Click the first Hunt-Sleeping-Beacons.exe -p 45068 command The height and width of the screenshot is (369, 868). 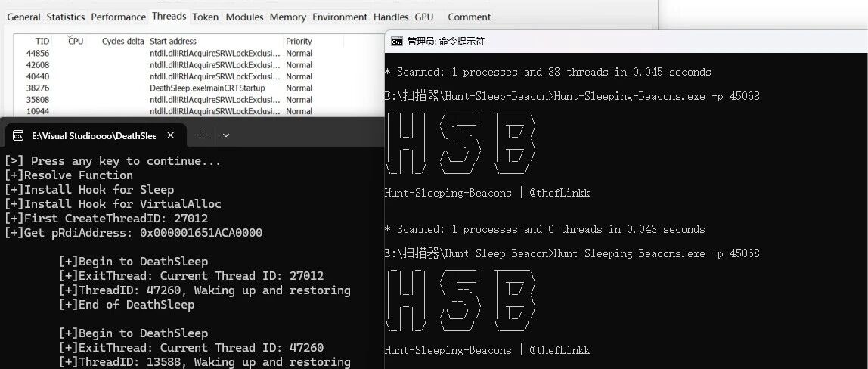coord(656,96)
